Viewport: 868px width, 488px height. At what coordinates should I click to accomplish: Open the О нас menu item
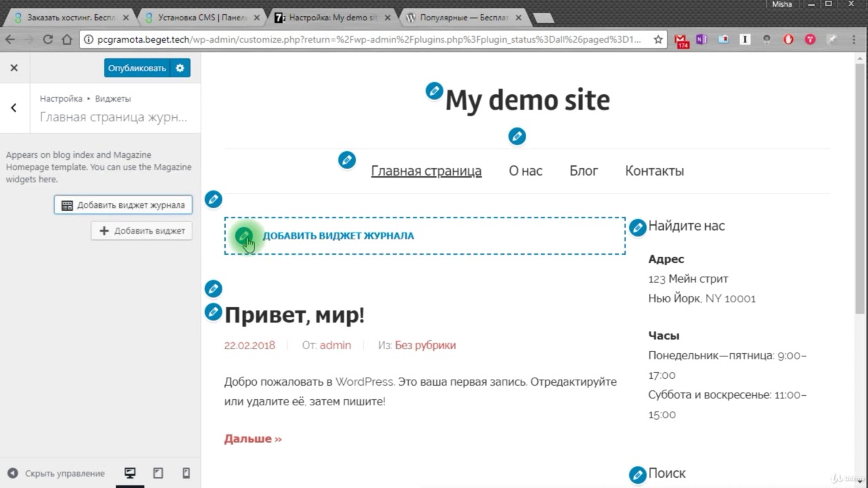coord(526,171)
